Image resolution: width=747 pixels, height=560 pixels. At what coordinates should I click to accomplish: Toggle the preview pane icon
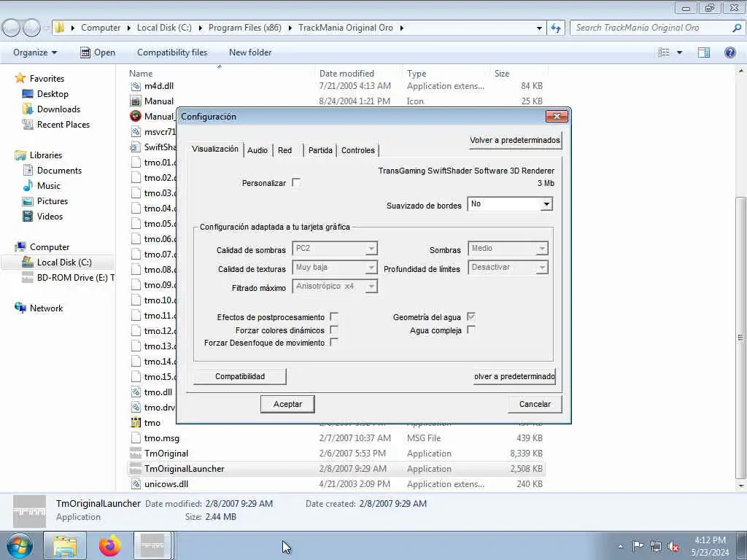[704, 52]
